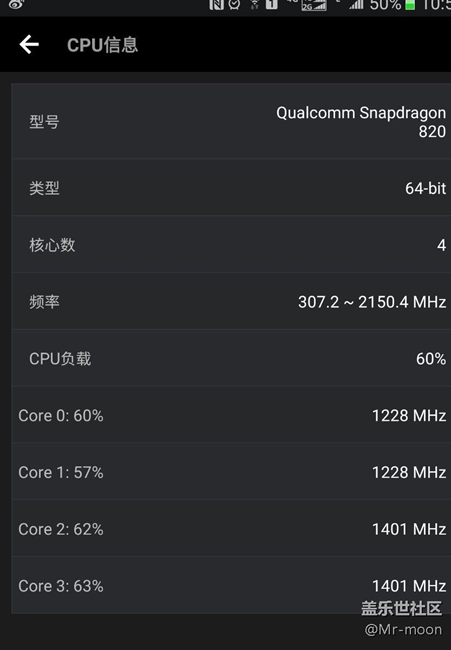Select the Core 2: 62% row

pyautogui.click(x=231, y=529)
